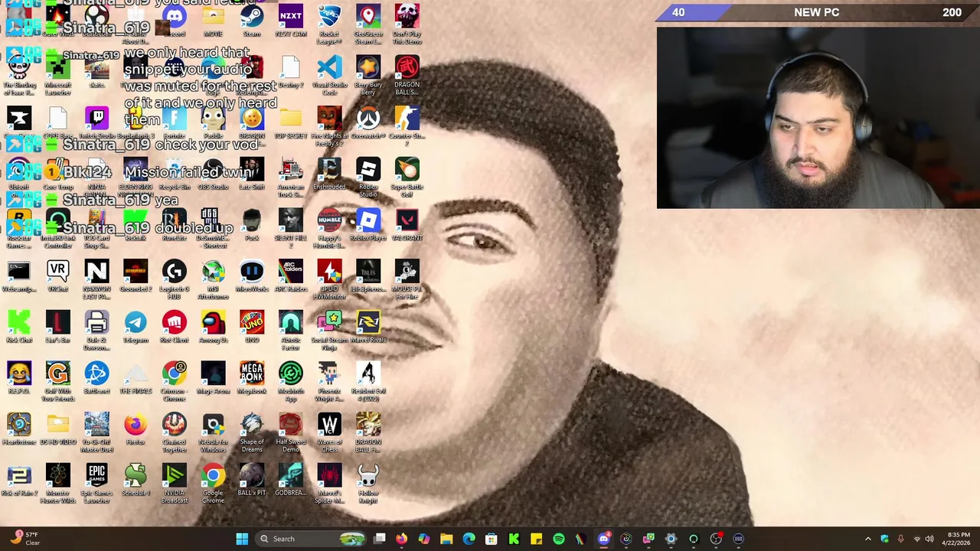Open the MOVIE folder on the desktop

pyautogui.click(x=213, y=21)
